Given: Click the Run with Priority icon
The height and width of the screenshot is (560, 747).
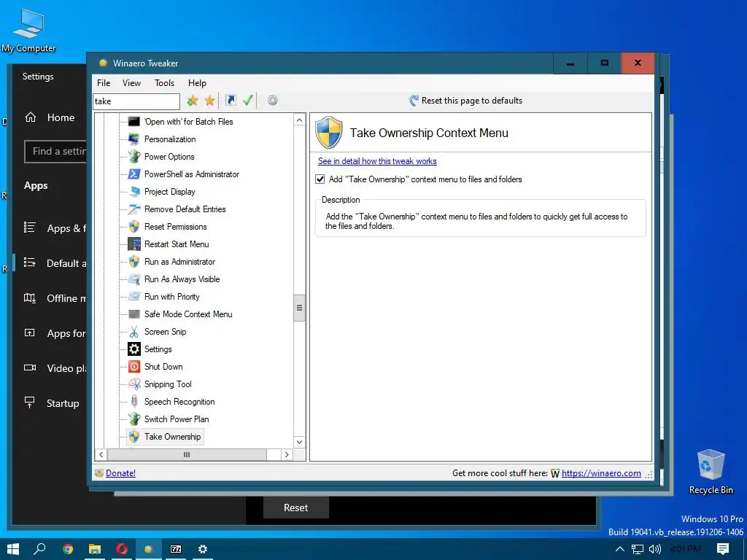Looking at the screenshot, I should coord(134,297).
